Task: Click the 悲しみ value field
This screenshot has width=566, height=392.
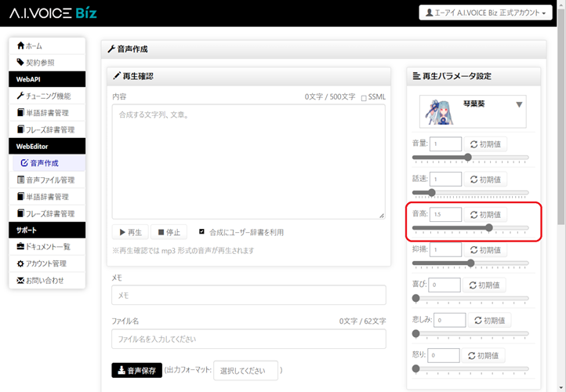Action: coord(450,320)
